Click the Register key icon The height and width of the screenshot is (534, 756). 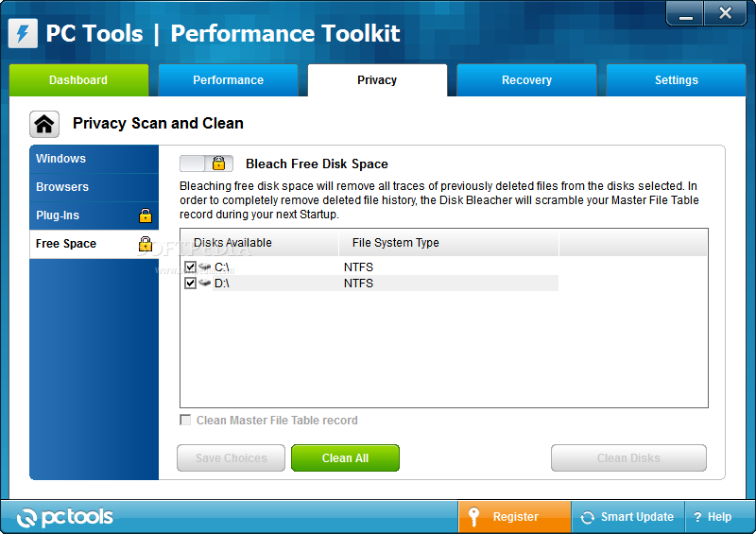click(x=474, y=517)
